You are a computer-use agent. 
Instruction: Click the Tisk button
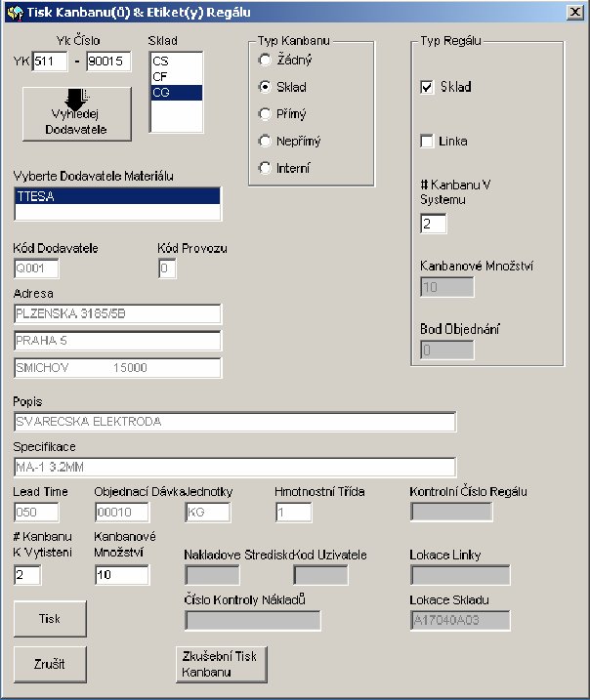[50, 619]
